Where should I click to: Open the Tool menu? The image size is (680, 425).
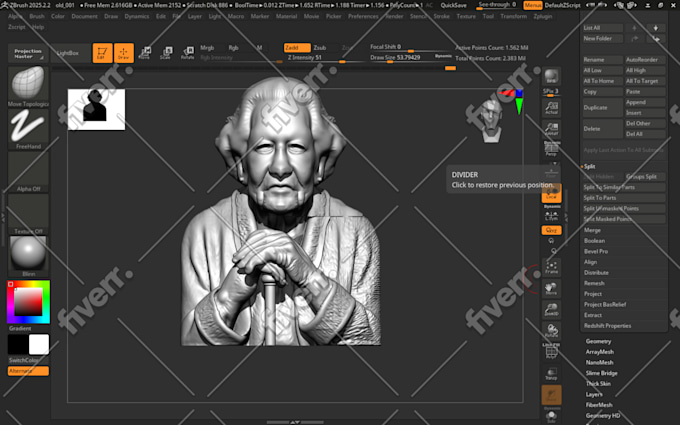[x=488, y=16]
